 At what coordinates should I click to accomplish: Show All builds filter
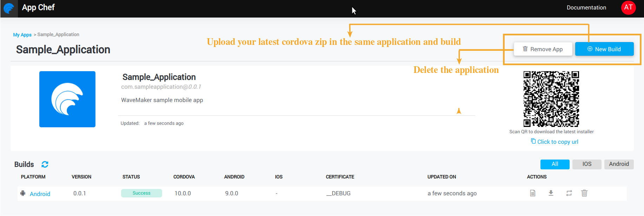[x=555, y=164]
